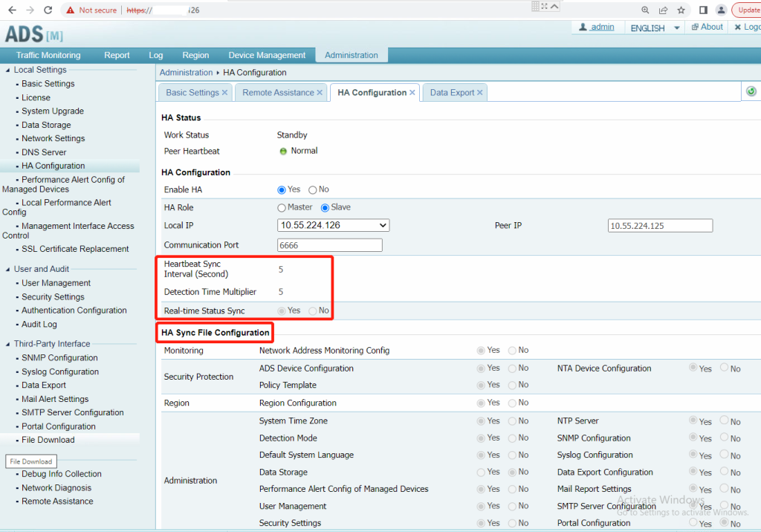Open User Management in the sidebar
The height and width of the screenshot is (532, 761).
[x=56, y=283]
